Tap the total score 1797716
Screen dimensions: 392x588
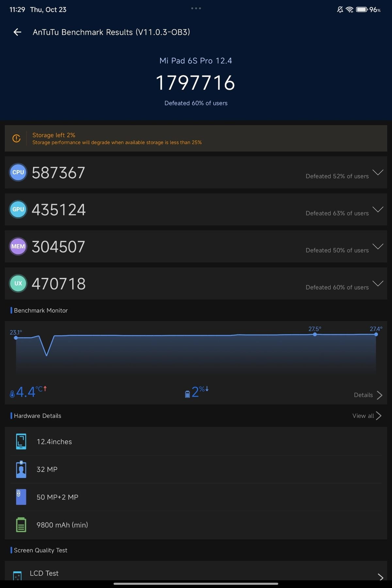(195, 83)
